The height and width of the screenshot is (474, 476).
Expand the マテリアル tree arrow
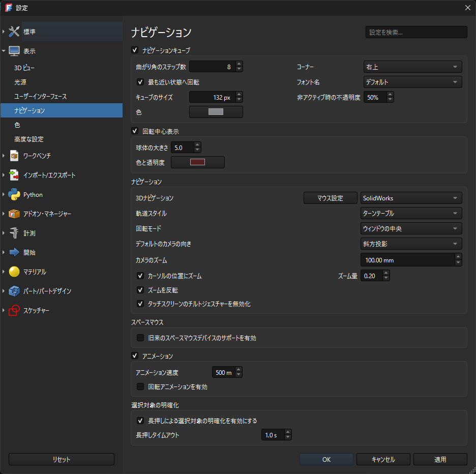[x=4, y=272]
